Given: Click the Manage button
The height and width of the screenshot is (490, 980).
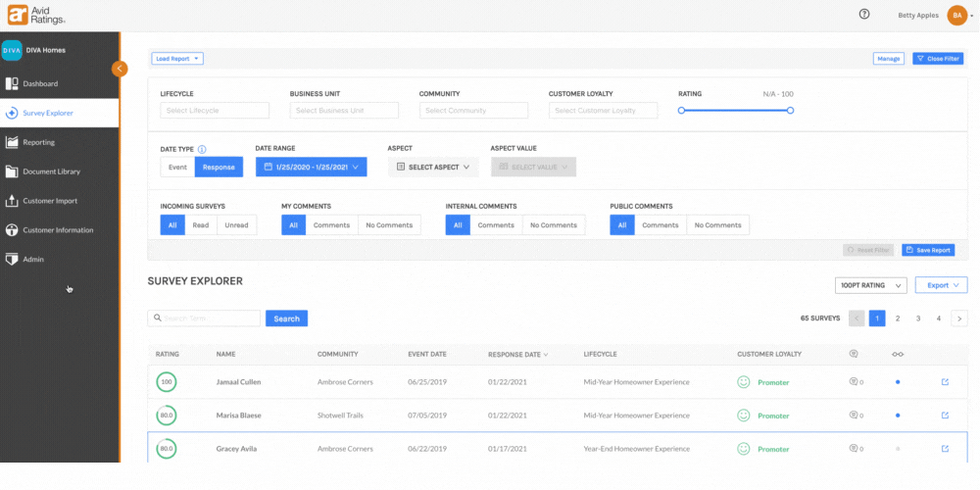Looking at the screenshot, I should tap(888, 59).
